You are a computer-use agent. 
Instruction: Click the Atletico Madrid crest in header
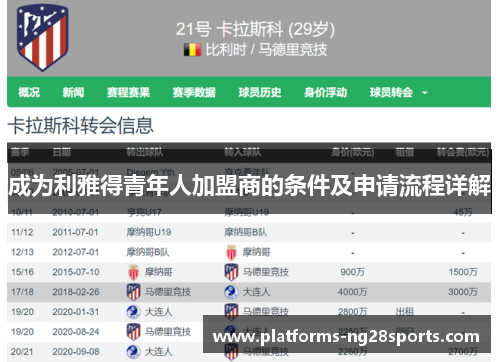(x=42, y=37)
